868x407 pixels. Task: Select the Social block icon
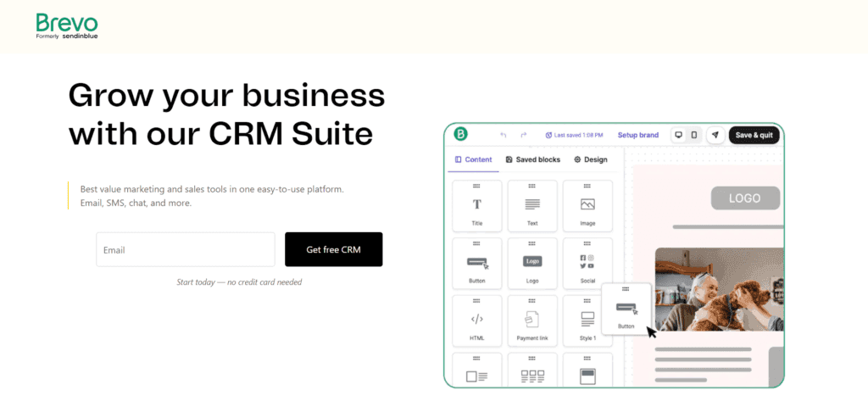[588, 264]
